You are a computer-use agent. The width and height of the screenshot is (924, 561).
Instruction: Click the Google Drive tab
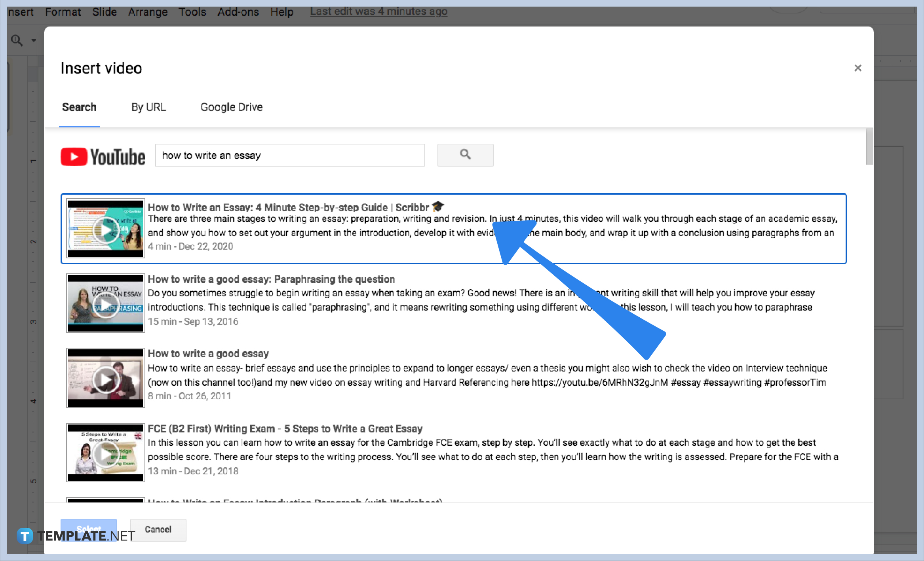[x=232, y=106]
